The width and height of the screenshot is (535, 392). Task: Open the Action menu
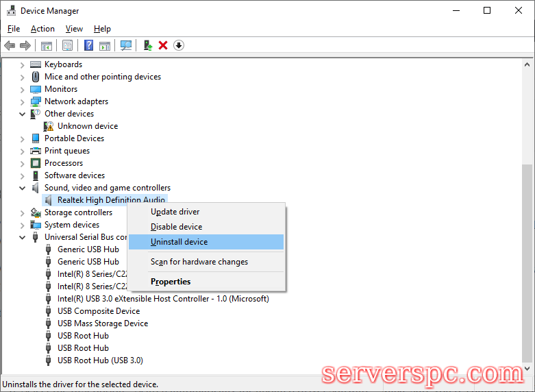click(42, 29)
